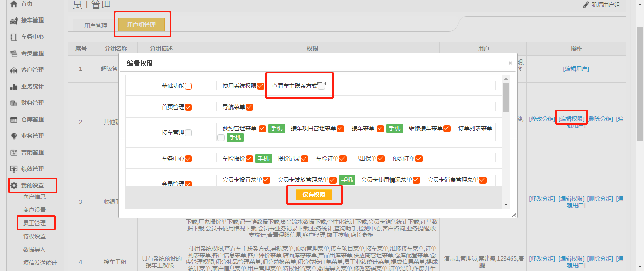Click 编辑权限 link for row 2
This screenshot has width=644, height=271.
[x=571, y=119]
